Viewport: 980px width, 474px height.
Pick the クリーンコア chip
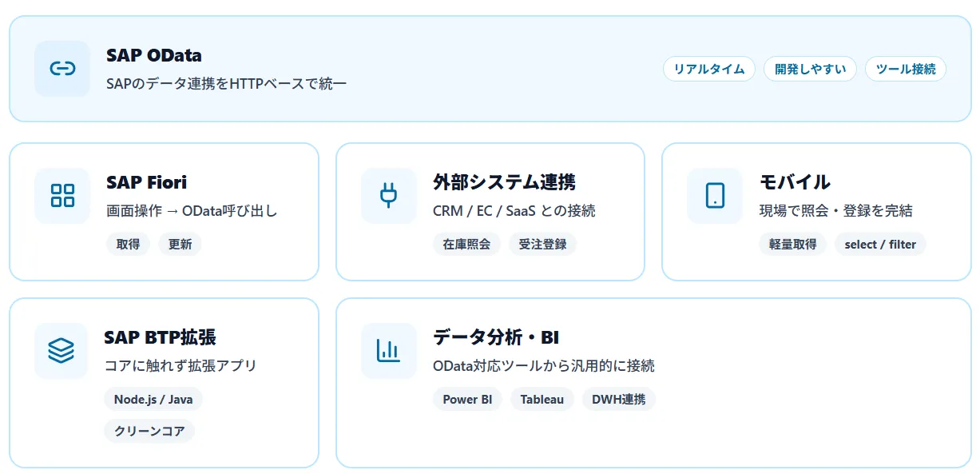(149, 431)
